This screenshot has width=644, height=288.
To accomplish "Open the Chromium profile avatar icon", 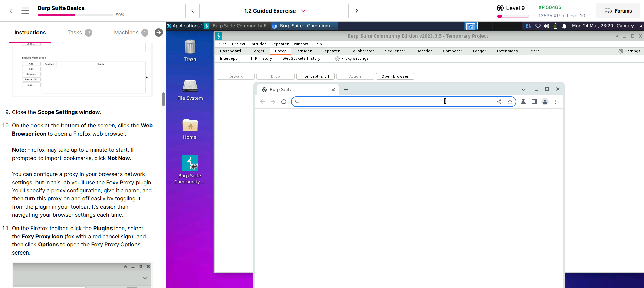I will point(545,102).
